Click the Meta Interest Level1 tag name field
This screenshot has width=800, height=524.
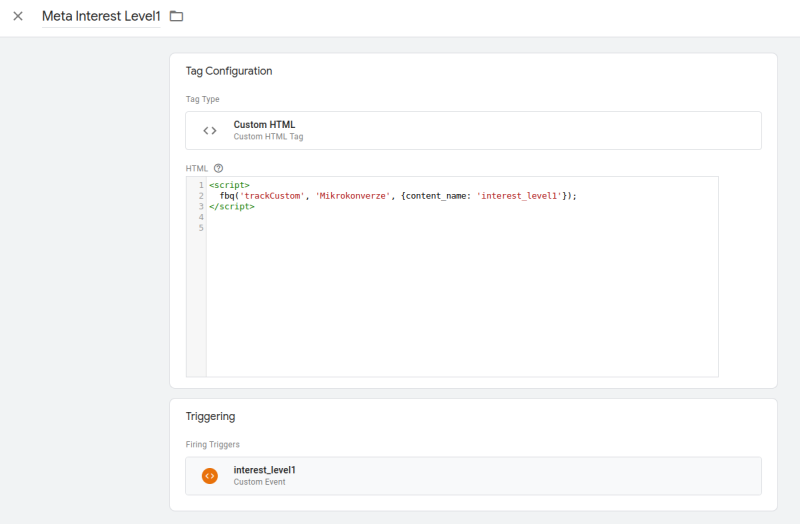click(x=100, y=16)
